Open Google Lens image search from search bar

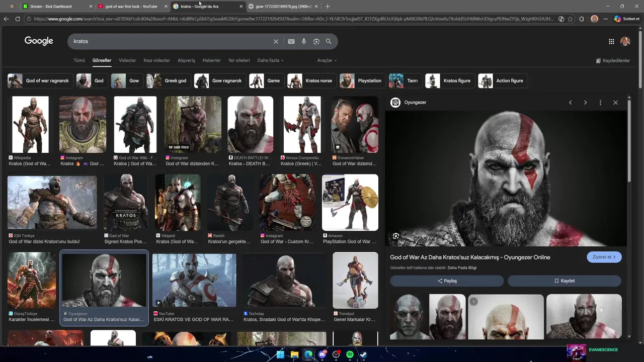(316, 42)
